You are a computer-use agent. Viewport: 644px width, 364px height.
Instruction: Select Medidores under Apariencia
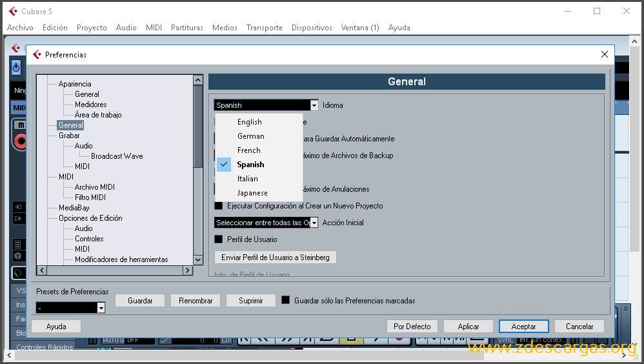click(91, 105)
